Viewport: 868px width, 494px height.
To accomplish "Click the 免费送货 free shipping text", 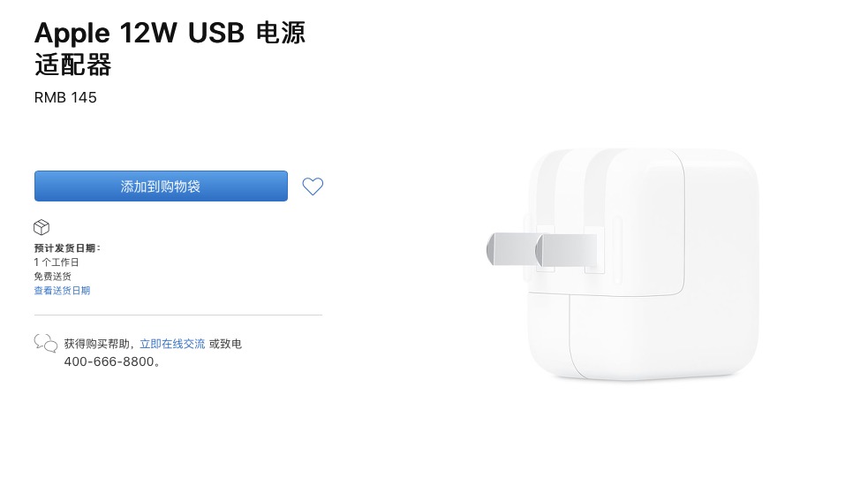I will [53, 276].
